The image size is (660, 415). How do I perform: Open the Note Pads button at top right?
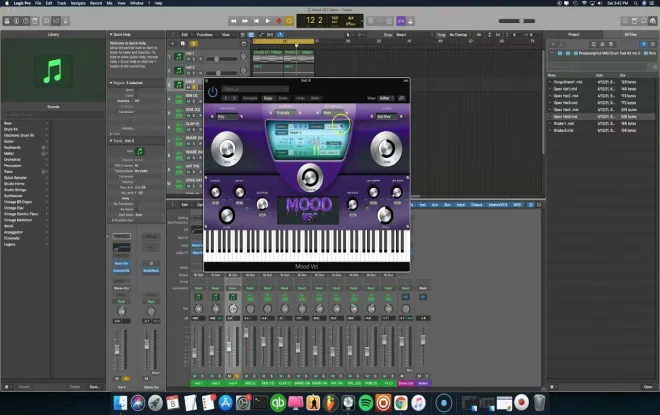click(x=634, y=21)
